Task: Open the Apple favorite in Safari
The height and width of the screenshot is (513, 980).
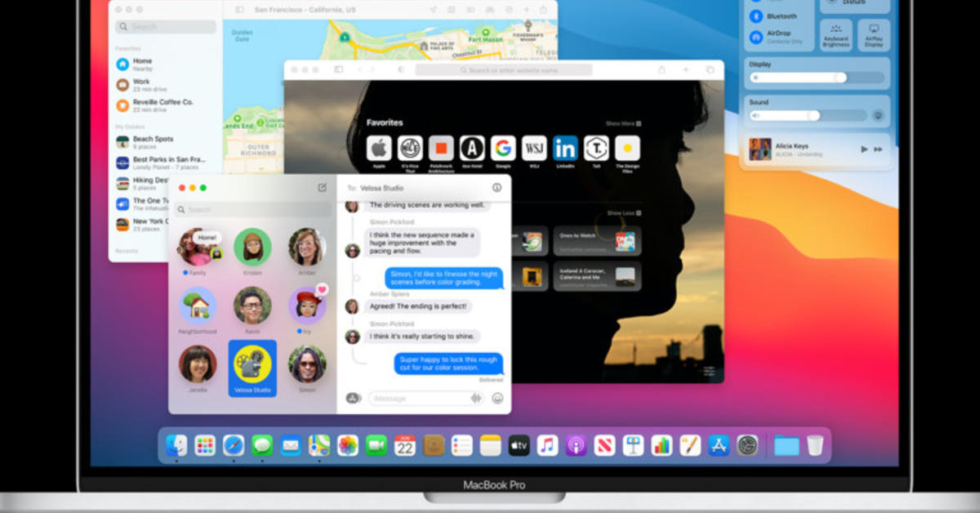Action: [379, 148]
